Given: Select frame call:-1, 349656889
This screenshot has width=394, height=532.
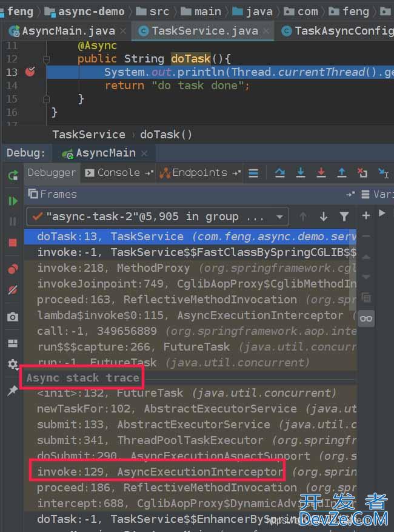Looking at the screenshot, I should coord(190,331).
